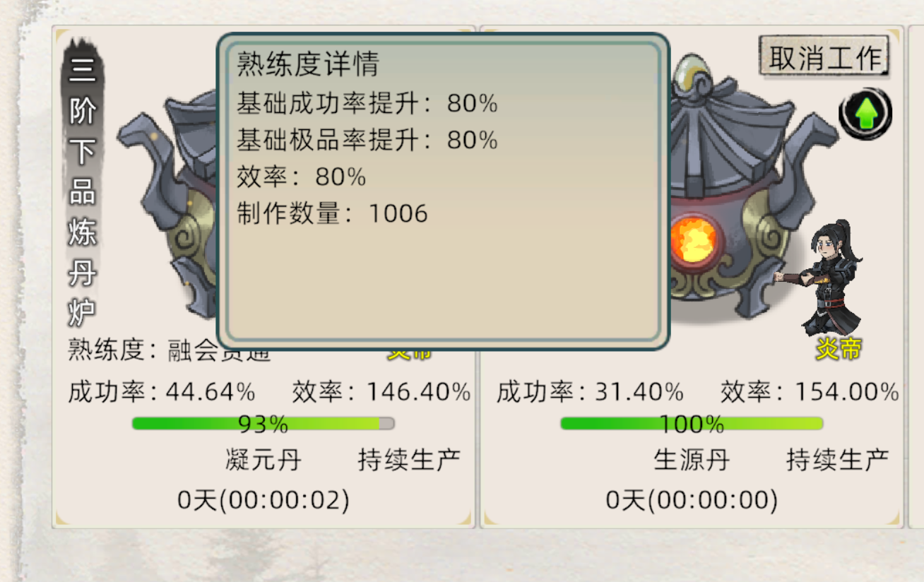
Task: Click the 93% production progress bar
Action: coord(263,424)
